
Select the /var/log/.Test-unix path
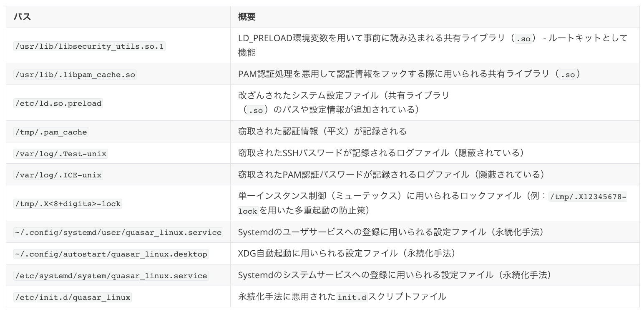pos(61,154)
